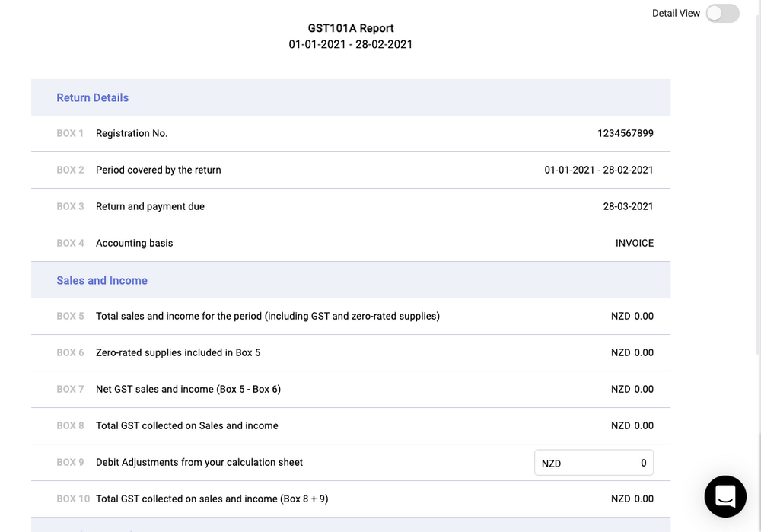Click the NZD 0.00 value beside Box 5
Viewport: 761px width, 532px height.
(x=632, y=316)
